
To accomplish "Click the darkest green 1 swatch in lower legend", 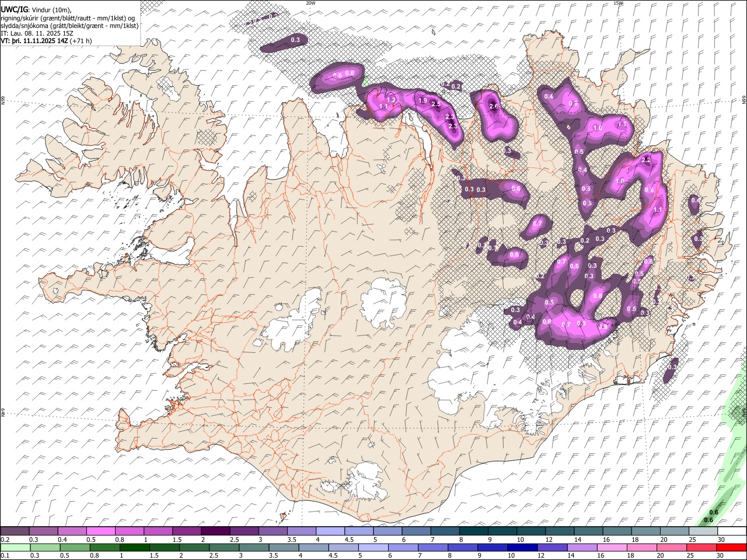I will [x=135, y=548].
